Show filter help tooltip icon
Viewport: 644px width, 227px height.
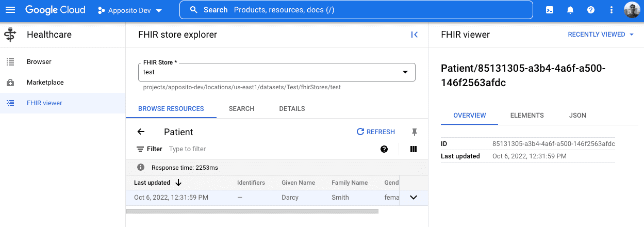[x=384, y=149]
